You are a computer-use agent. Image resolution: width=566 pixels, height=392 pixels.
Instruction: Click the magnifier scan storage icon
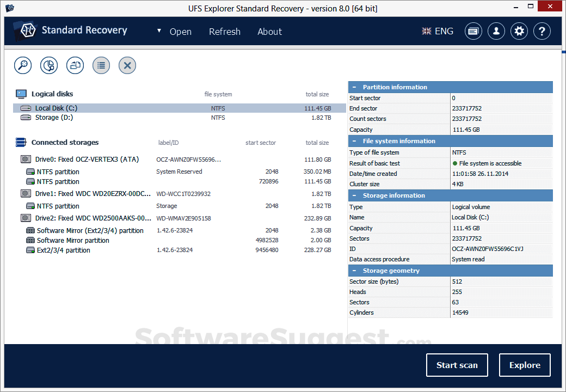23,65
